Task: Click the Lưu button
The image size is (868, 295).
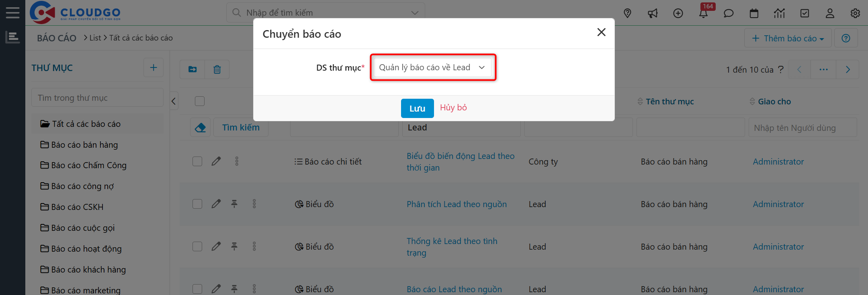Action: coord(417,108)
